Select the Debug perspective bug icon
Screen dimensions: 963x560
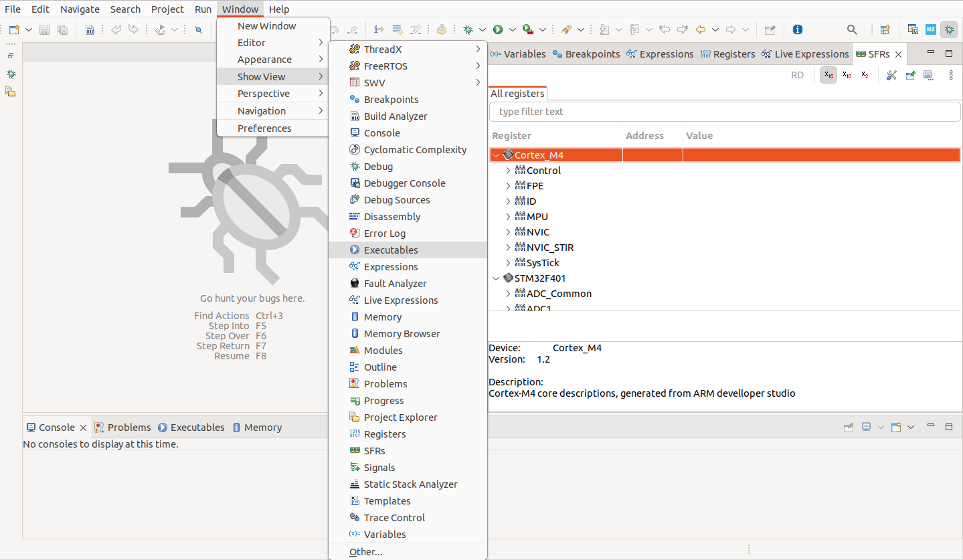click(949, 29)
